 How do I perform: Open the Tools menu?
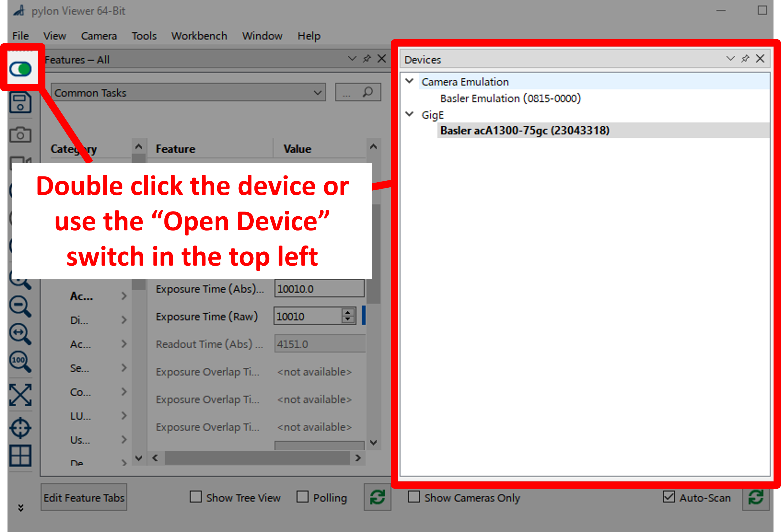pyautogui.click(x=144, y=36)
